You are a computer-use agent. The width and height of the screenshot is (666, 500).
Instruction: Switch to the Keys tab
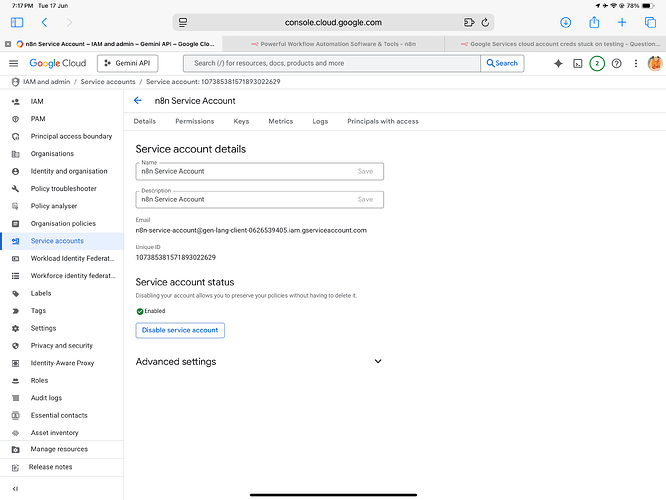coord(241,121)
